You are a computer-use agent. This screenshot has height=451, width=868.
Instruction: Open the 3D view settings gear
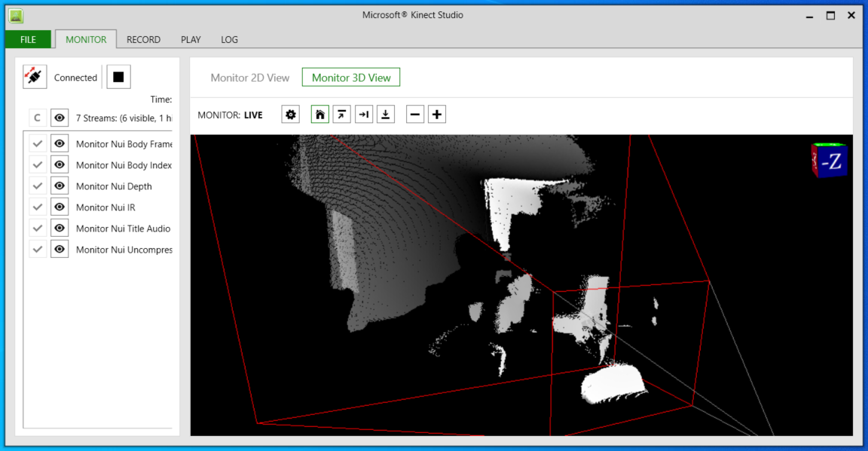click(290, 115)
